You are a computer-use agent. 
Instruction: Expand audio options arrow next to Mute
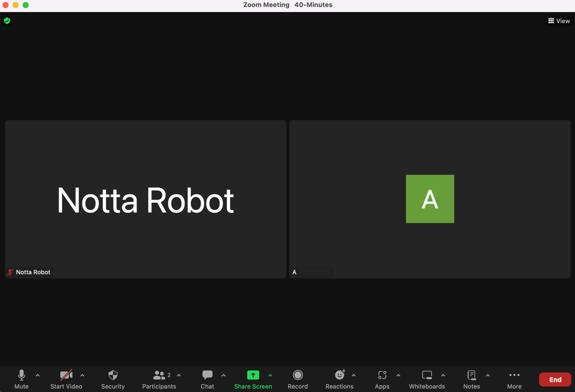38,375
